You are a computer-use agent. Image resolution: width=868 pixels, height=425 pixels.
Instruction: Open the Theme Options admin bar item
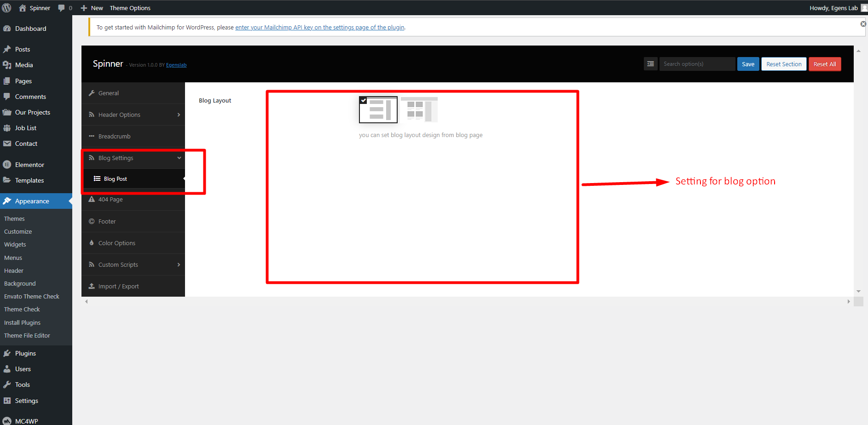click(x=130, y=8)
